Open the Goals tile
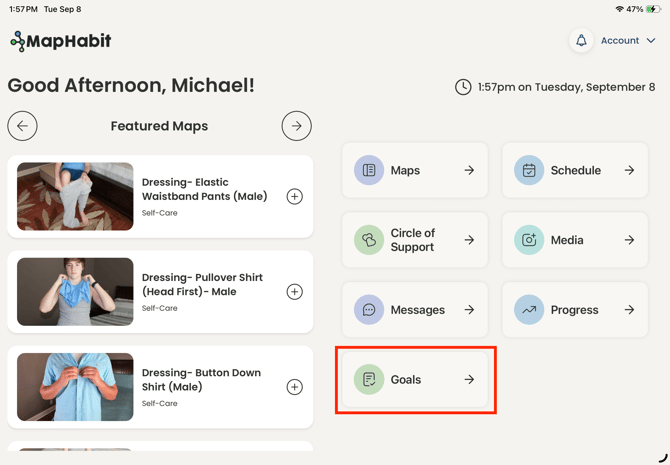 click(x=415, y=379)
